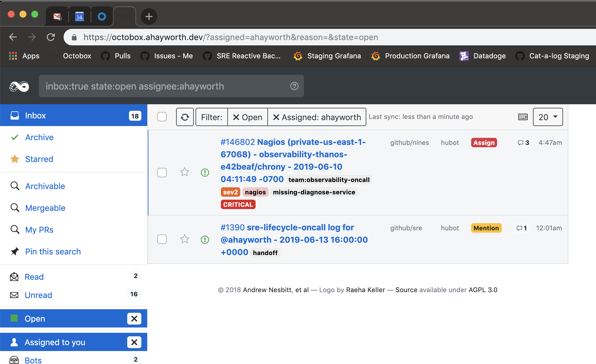
Task: Open a new browser tab
Action: point(149,16)
